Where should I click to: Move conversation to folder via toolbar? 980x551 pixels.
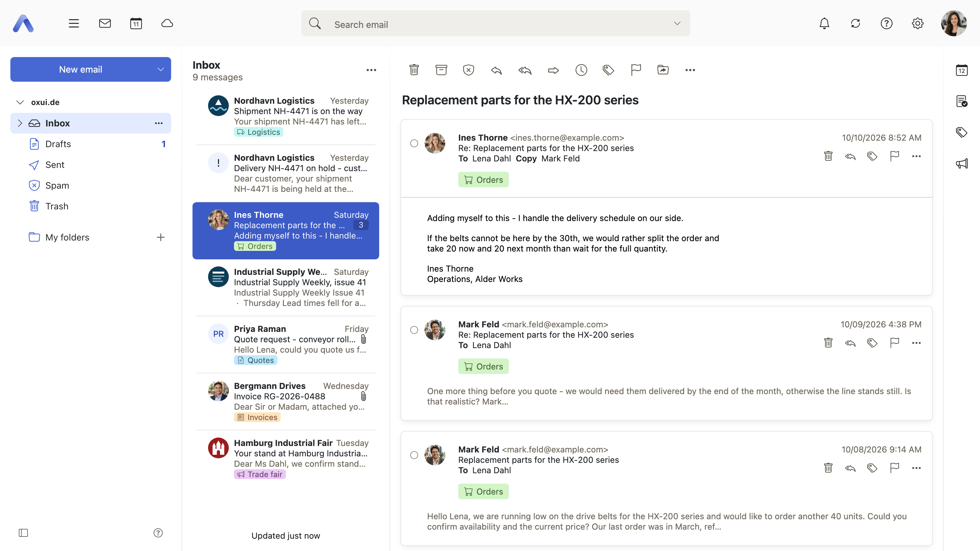(x=663, y=70)
